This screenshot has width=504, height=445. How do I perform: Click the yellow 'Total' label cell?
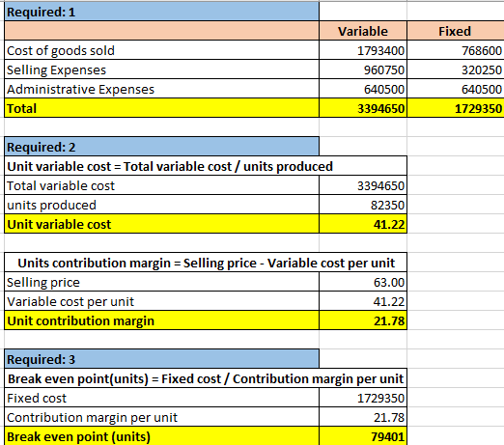[161, 108]
